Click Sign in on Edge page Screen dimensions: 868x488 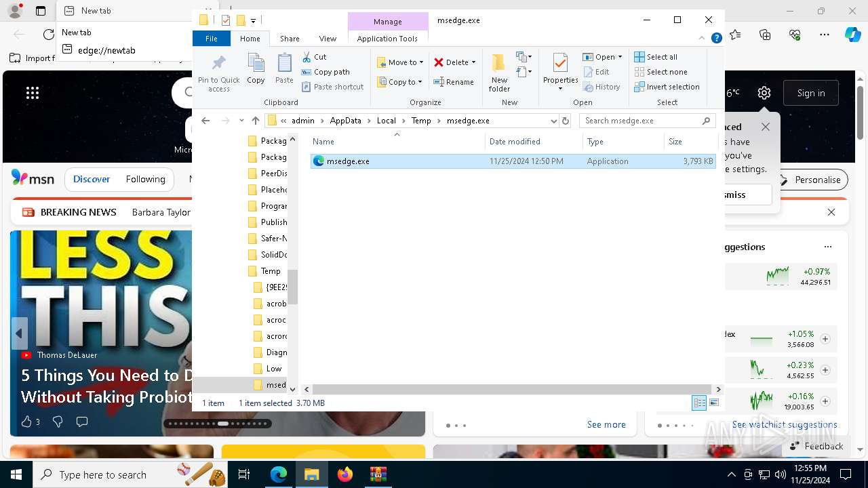point(811,93)
